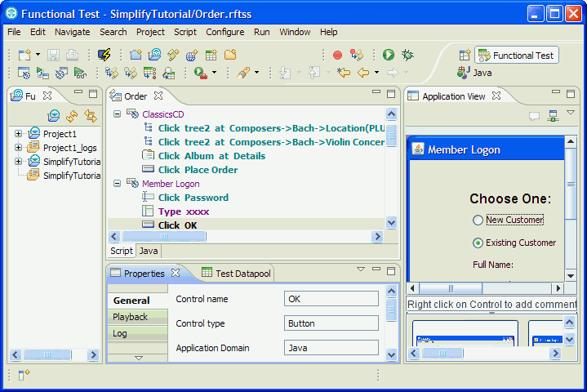This screenshot has height=392, width=587.
Task: Select the Existing Customer radio button
Action: 478,243
